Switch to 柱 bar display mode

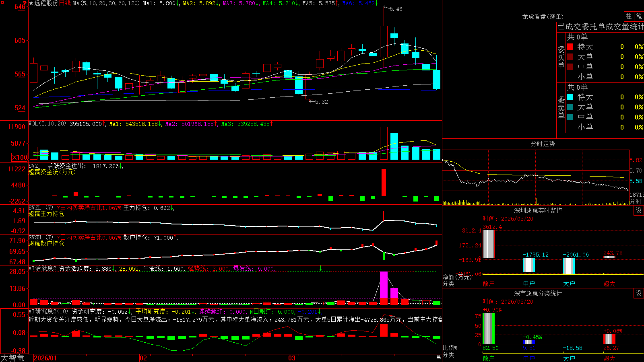tap(629, 16)
